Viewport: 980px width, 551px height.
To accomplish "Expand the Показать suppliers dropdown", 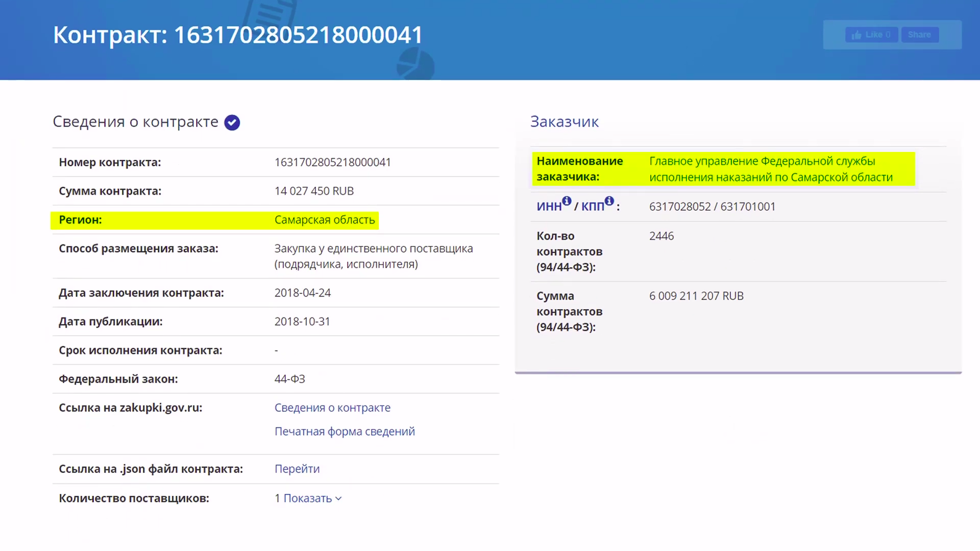I will point(308,498).
